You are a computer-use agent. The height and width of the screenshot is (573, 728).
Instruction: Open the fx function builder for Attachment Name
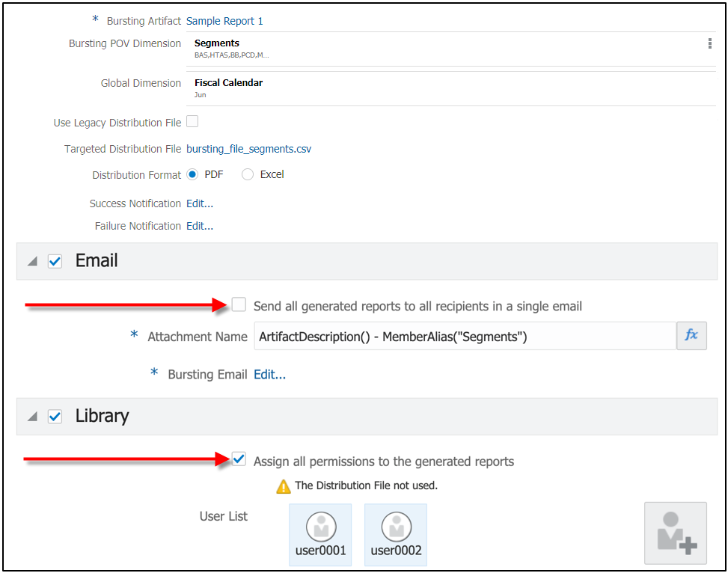click(691, 336)
